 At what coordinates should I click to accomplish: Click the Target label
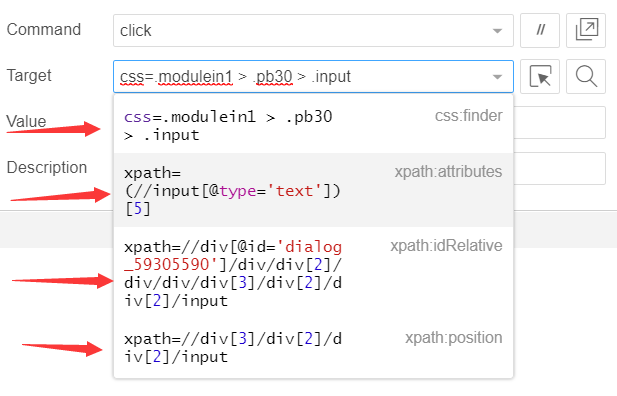coord(29,76)
